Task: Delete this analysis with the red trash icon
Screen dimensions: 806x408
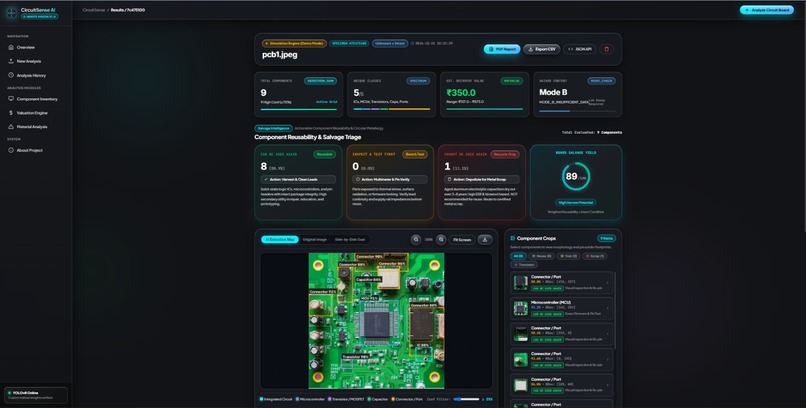Action: coord(607,49)
